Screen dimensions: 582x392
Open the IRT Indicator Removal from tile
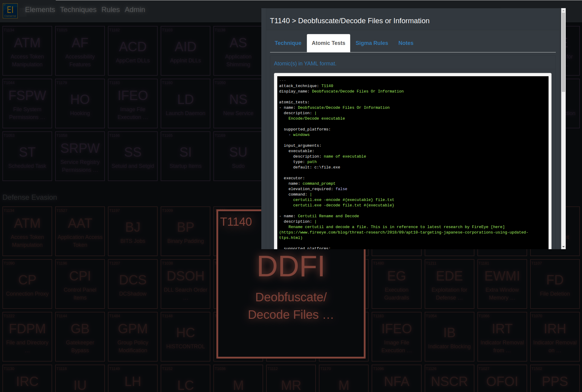[502, 337]
